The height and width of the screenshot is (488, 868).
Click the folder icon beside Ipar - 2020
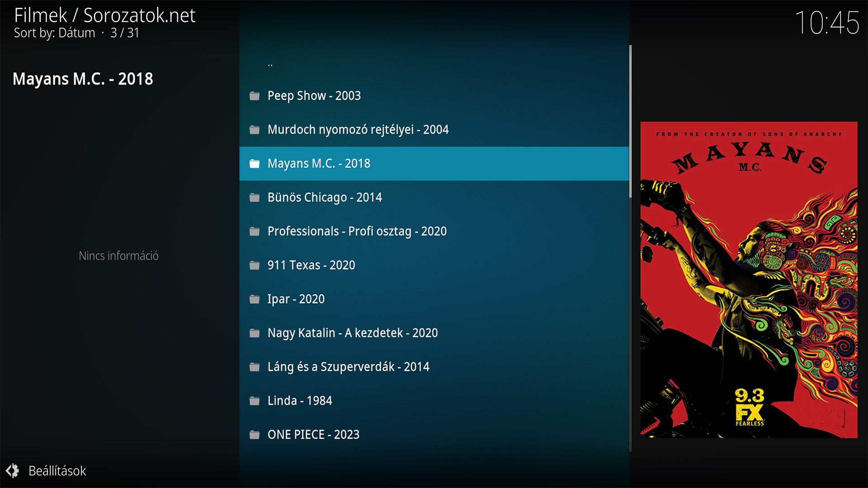(255, 299)
